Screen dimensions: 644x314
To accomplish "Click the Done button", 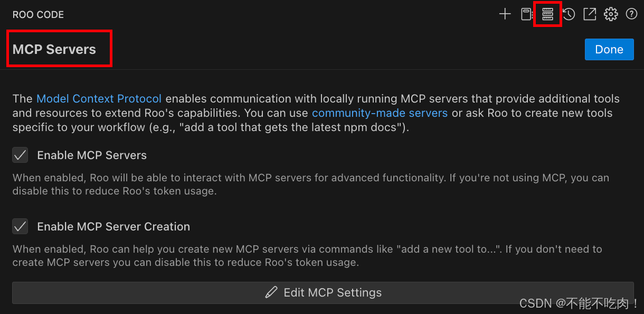I will tap(609, 49).
